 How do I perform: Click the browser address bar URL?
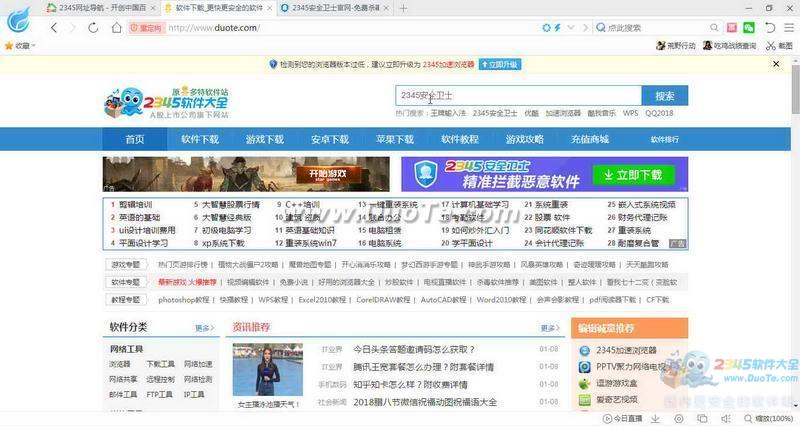[x=213, y=28]
